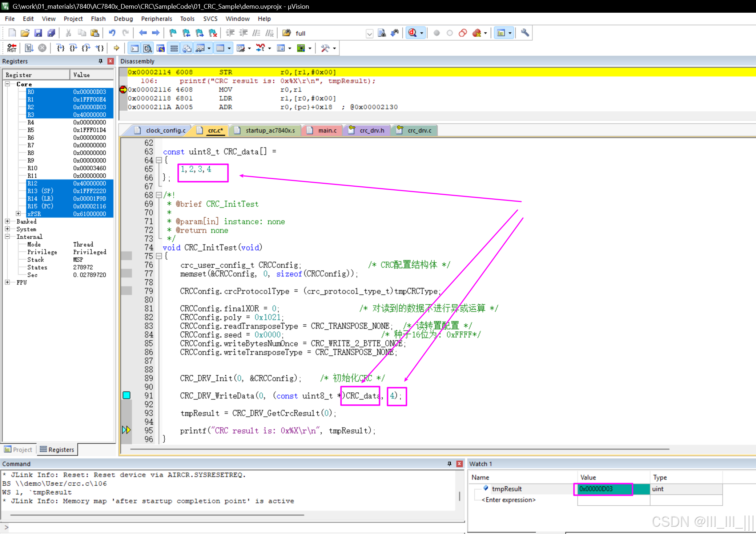Start or stop debug session icon
The width and height of the screenshot is (756, 534).
pyautogui.click(x=412, y=33)
